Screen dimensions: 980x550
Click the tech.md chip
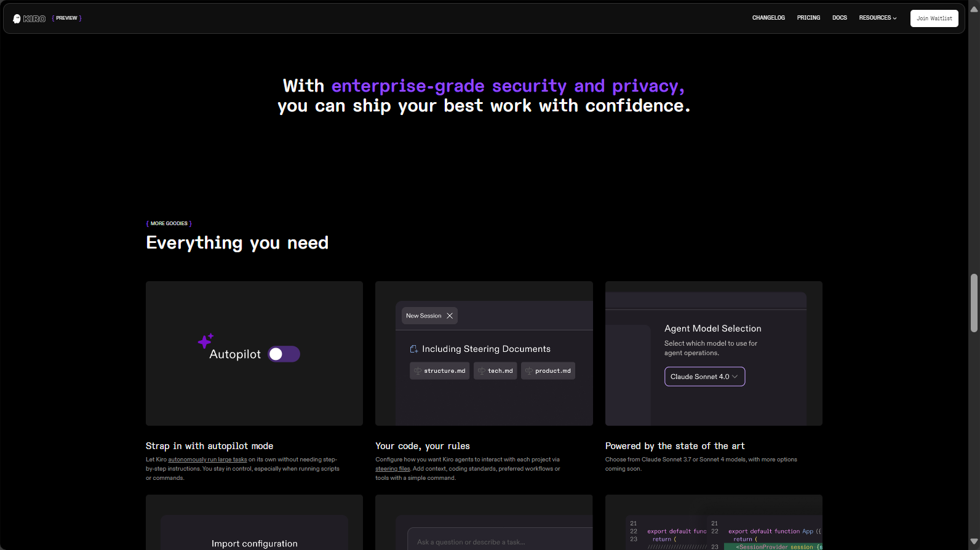[495, 371]
